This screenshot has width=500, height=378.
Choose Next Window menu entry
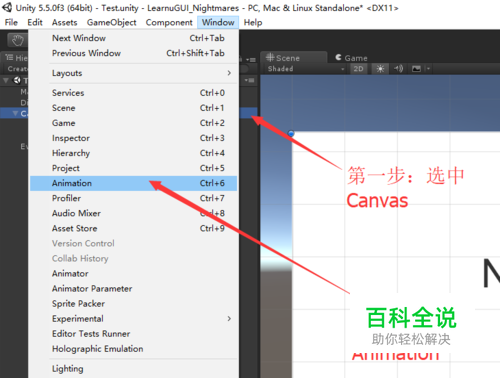(133, 38)
